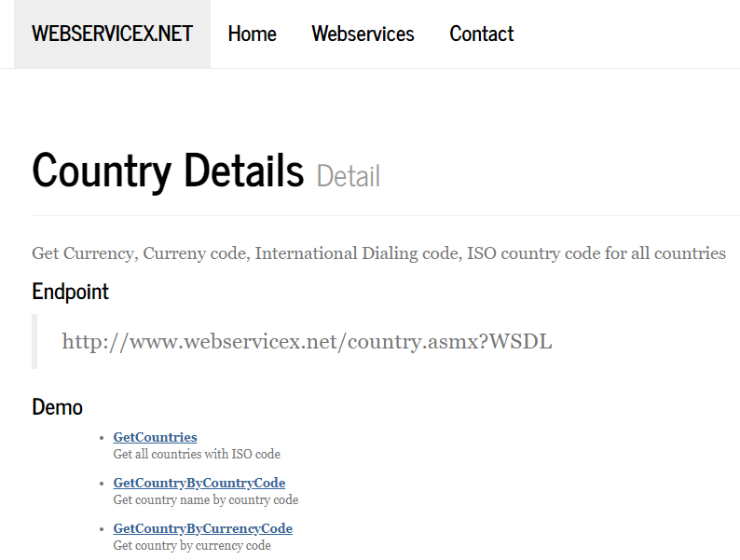Click the 'Get country name by country code' text
This screenshot has width=740, height=560.
click(206, 499)
